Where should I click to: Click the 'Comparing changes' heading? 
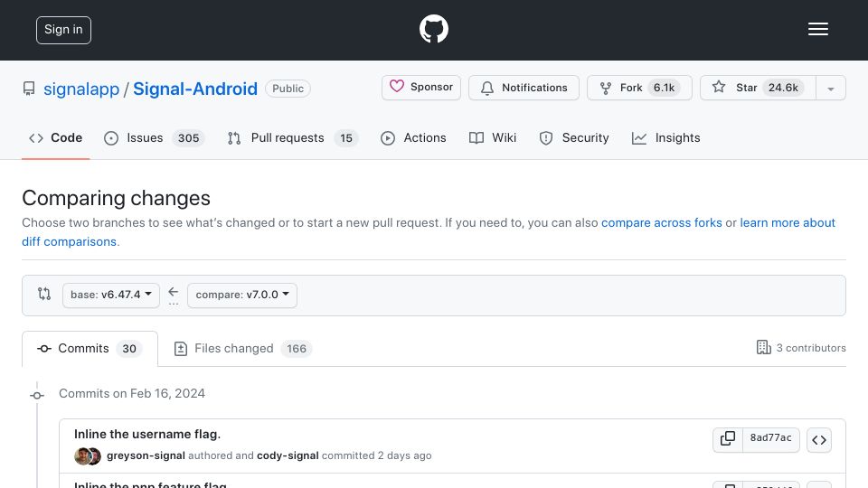(x=117, y=198)
